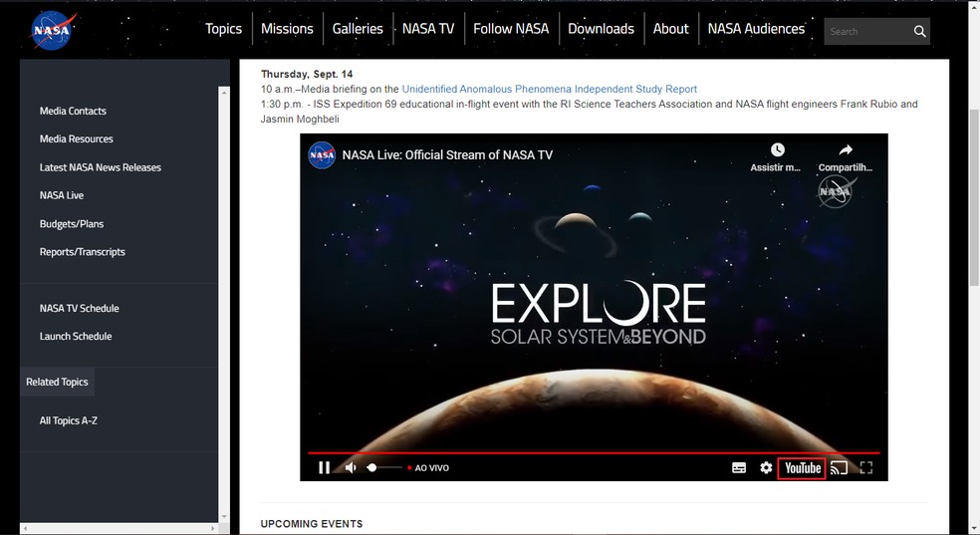Click the Watch Later clock icon
The height and width of the screenshot is (535, 980).
(x=777, y=150)
